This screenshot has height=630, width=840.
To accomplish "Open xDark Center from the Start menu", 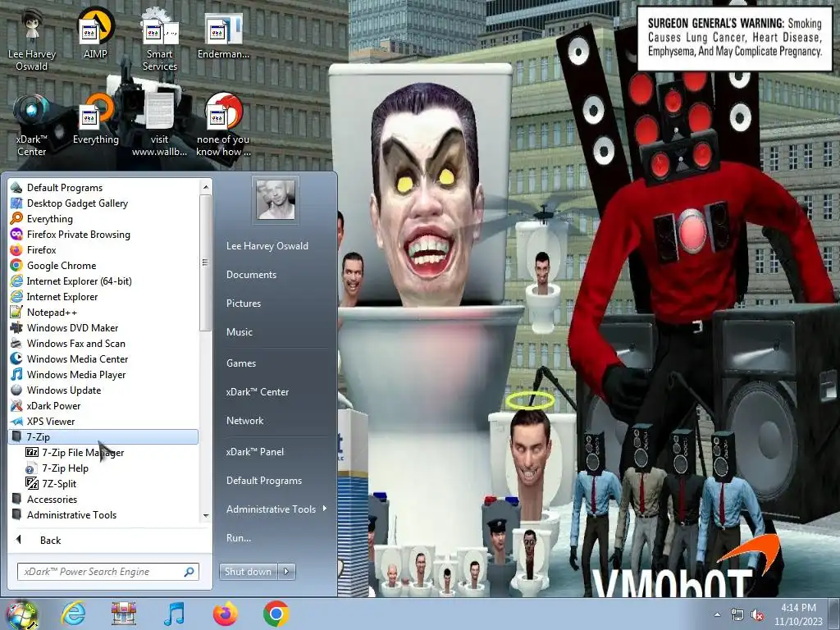I will point(258,391).
